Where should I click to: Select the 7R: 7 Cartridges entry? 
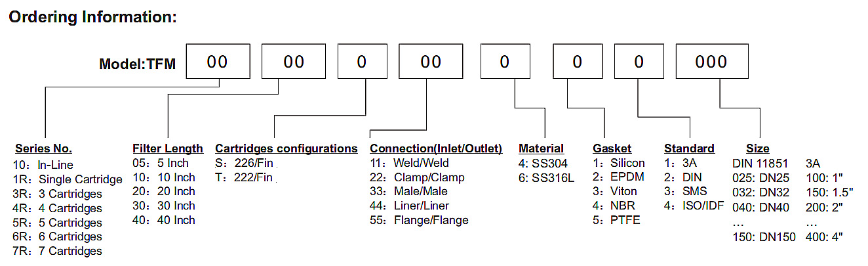pyautogui.click(x=58, y=251)
